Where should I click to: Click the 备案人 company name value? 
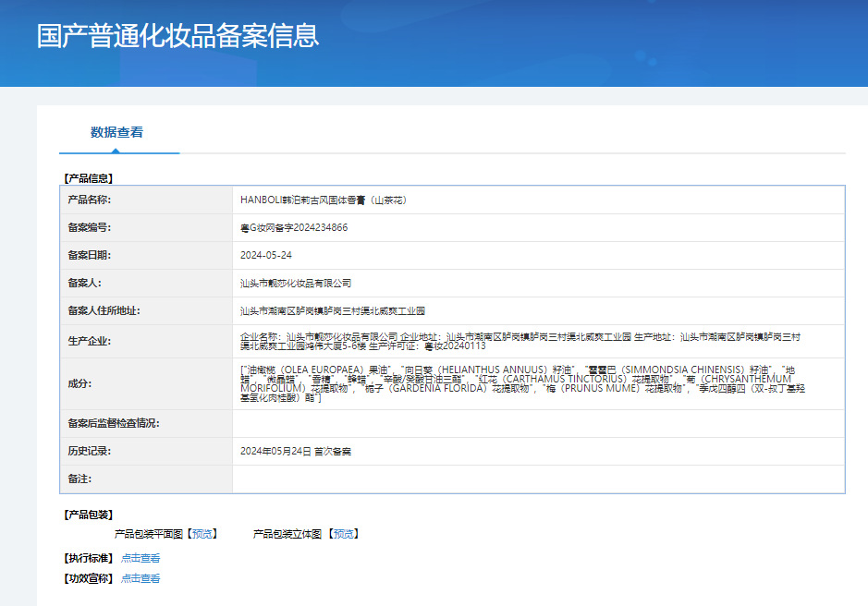pos(296,283)
